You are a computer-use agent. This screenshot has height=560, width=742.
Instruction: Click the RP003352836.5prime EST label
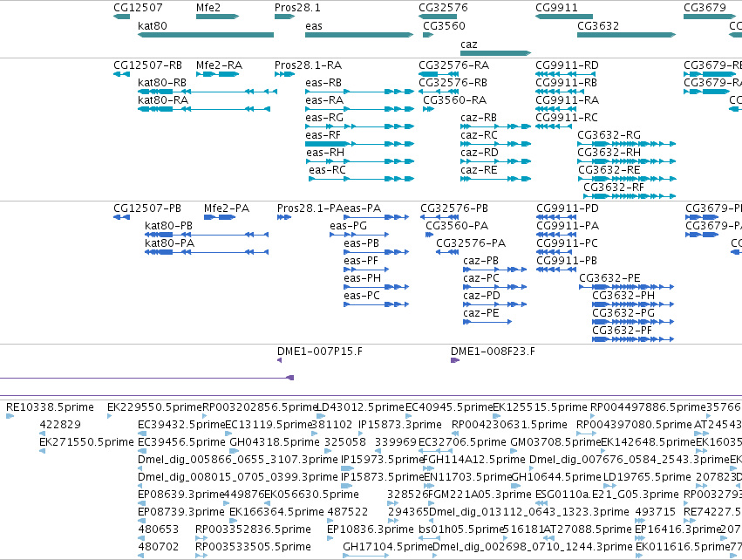coord(253,529)
